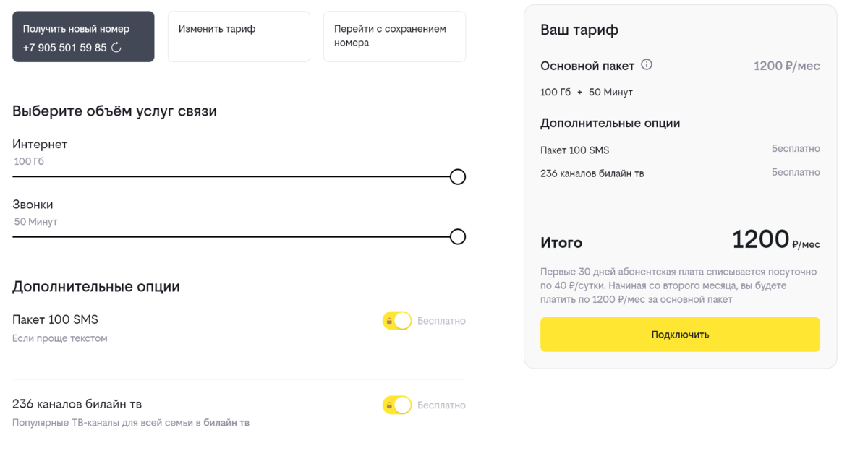Click the middle of the Интернет slider track
This screenshot has width=868, height=451.
point(235,176)
